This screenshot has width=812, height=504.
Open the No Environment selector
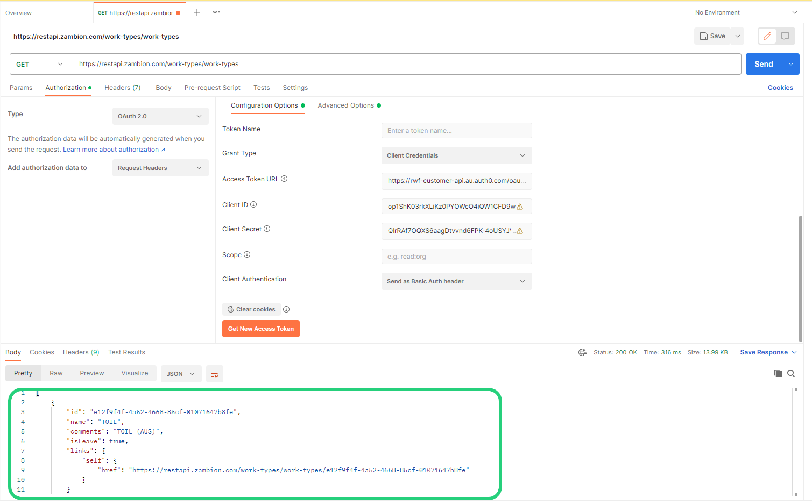[746, 12]
